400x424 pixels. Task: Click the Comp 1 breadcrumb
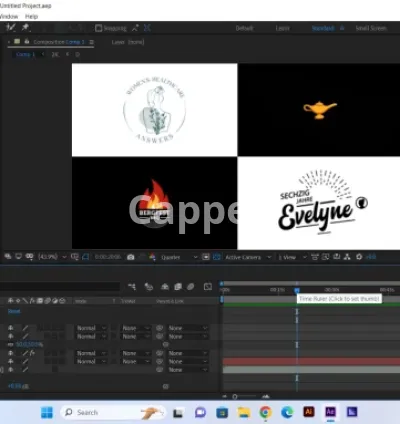coord(25,54)
